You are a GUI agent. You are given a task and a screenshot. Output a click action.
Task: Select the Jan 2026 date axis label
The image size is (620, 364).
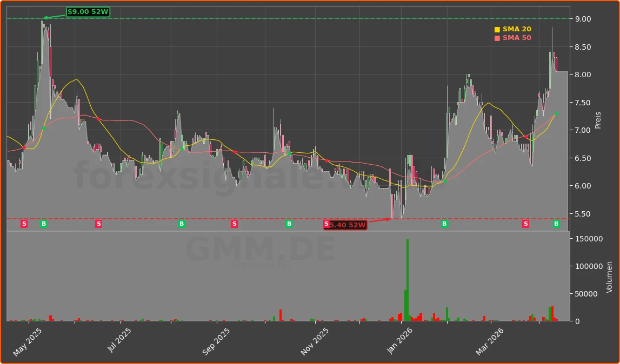(x=401, y=340)
